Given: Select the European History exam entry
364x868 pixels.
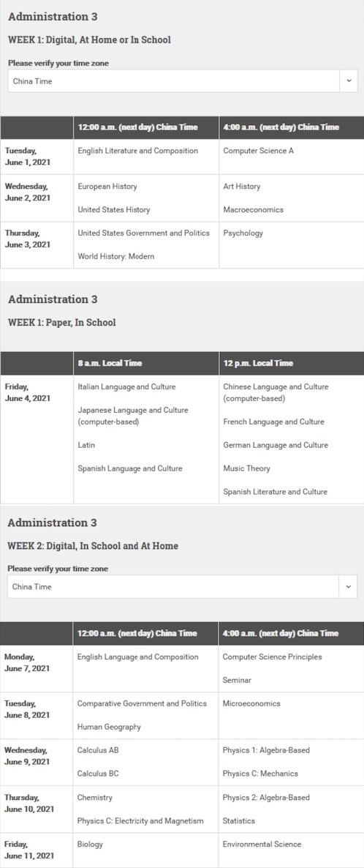Looking at the screenshot, I should (x=107, y=187).
